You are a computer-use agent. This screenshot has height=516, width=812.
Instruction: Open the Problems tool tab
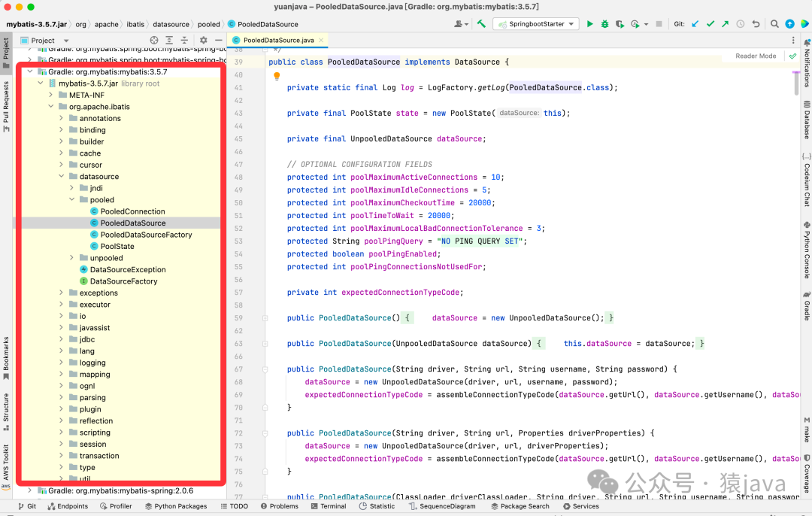[x=280, y=506]
